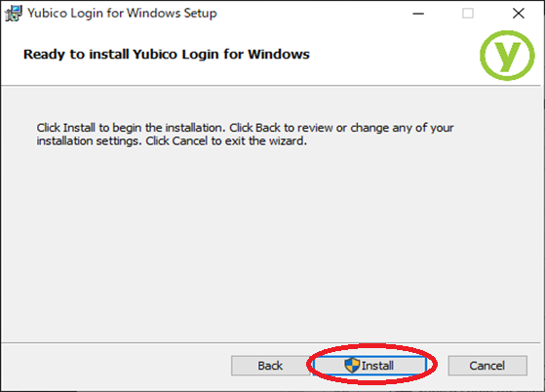This screenshot has width=545, height=392.
Task: Click the word Cancel in the instructions
Action: [x=190, y=141]
